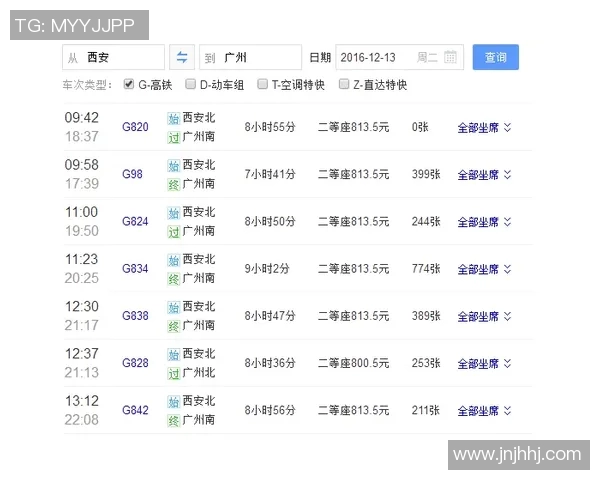This screenshot has width=600, height=480.
Task: Select the 0张 ticket count
Action: click(x=420, y=127)
